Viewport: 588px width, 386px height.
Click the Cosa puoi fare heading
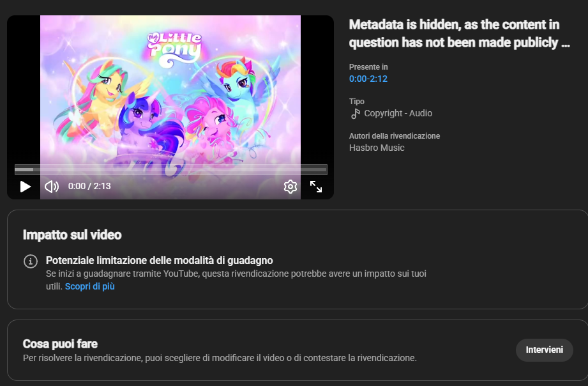tap(60, 344)
